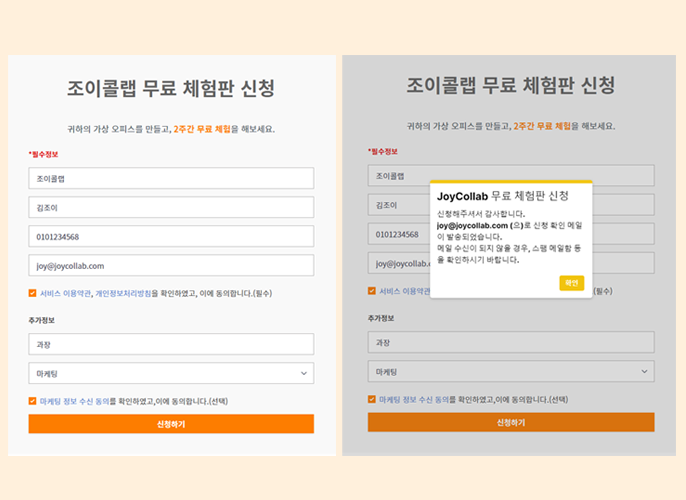
Task: Open 마케팅 department dropdown in left form
Action: click(x=171, y=373)
